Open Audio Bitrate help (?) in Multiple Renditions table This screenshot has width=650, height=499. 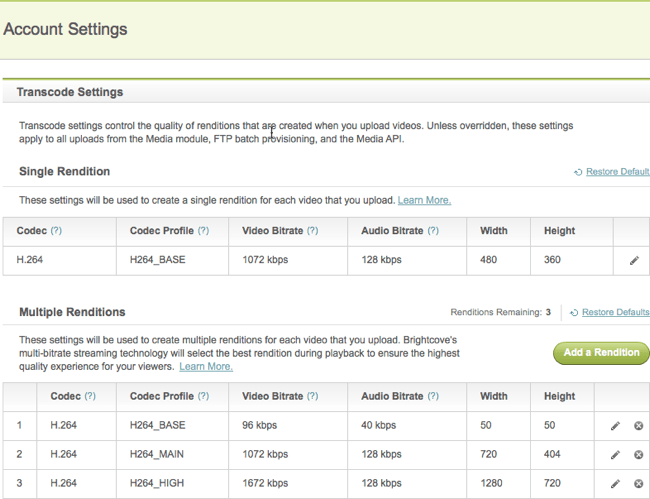(433, 396)
